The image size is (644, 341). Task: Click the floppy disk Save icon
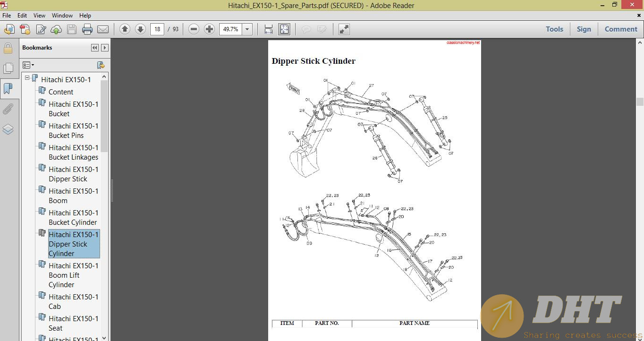click(x=72, y=29)
